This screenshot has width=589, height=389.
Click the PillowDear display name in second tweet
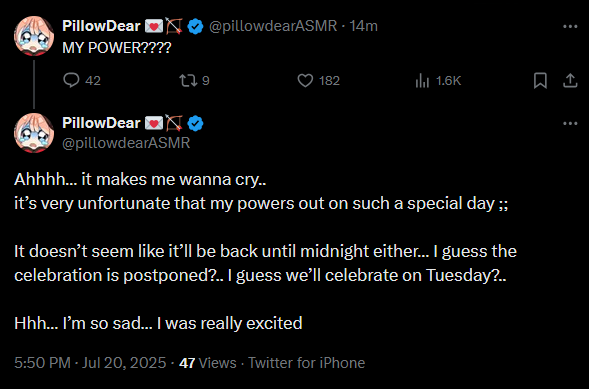pyautogui.click(x=101, y=123)
